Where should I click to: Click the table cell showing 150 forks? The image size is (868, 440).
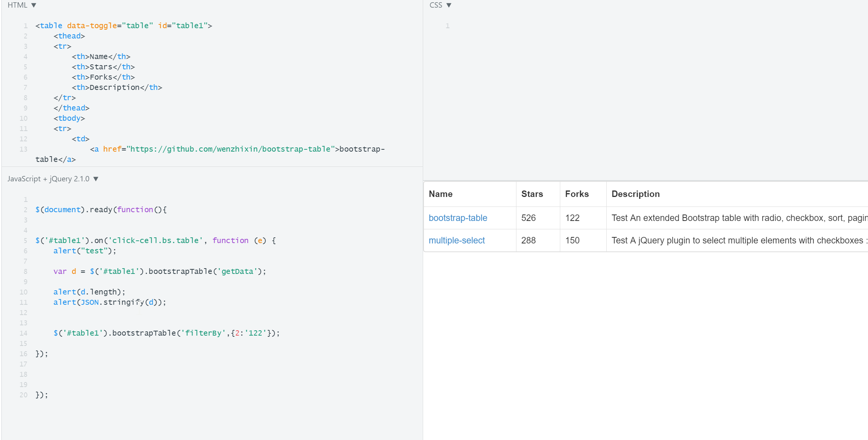coord(572,240)
